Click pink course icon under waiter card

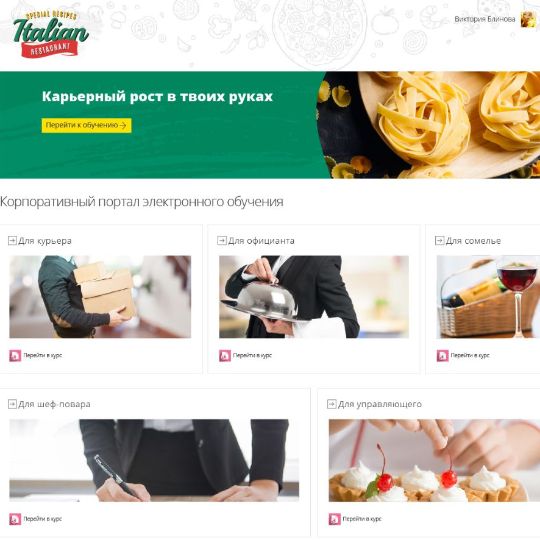pos(225,355)
